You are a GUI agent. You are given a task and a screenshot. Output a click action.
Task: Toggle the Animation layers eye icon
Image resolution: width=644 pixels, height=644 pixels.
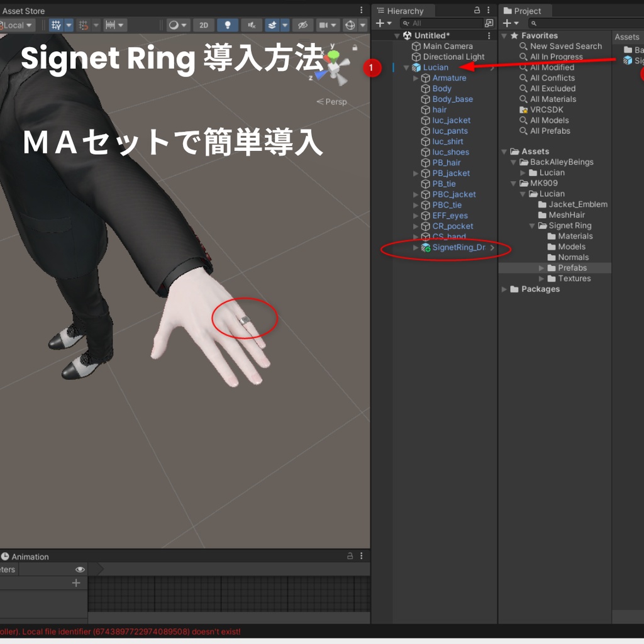[80, 569]
